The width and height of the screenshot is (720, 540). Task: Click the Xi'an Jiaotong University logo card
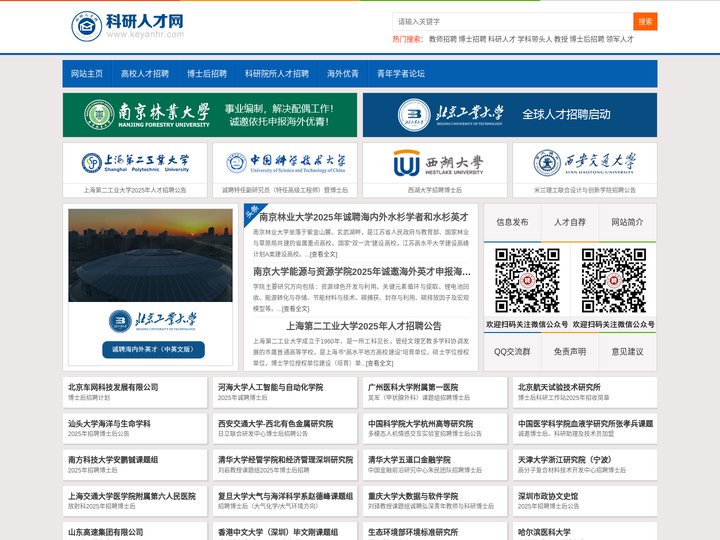585,163
